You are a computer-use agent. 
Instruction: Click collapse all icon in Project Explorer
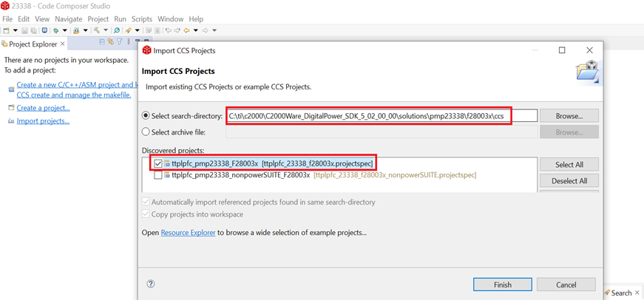(102, 43)
